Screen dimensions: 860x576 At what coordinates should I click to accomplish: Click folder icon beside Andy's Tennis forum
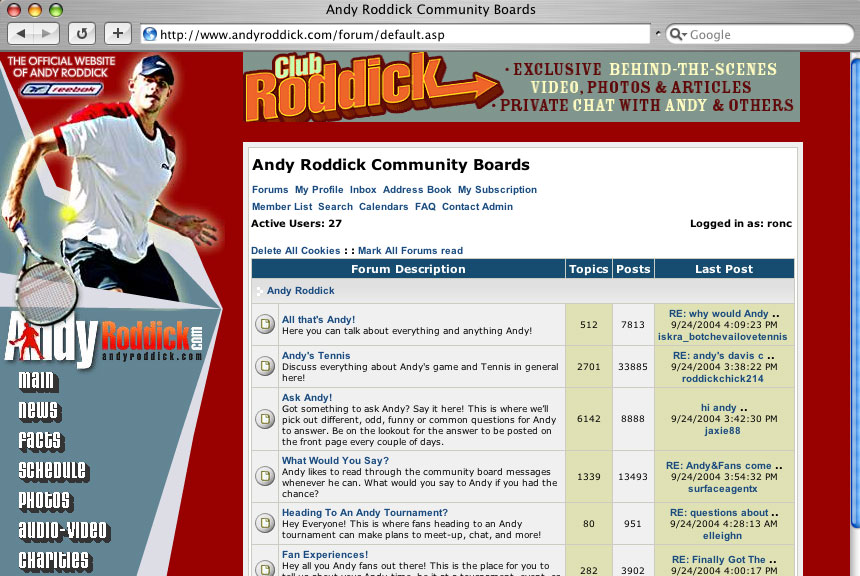pyautogui.click(x=265, y=366)
